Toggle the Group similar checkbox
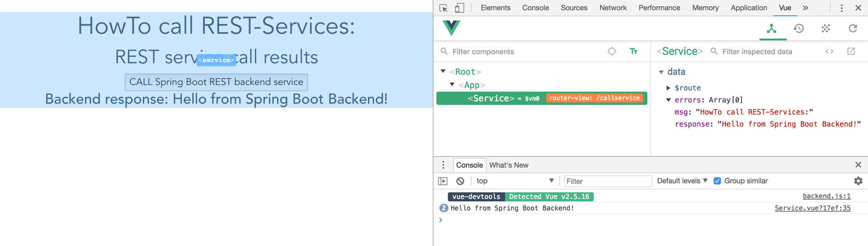The width and height of the screenshot is (868, 246). click(717, 181)
